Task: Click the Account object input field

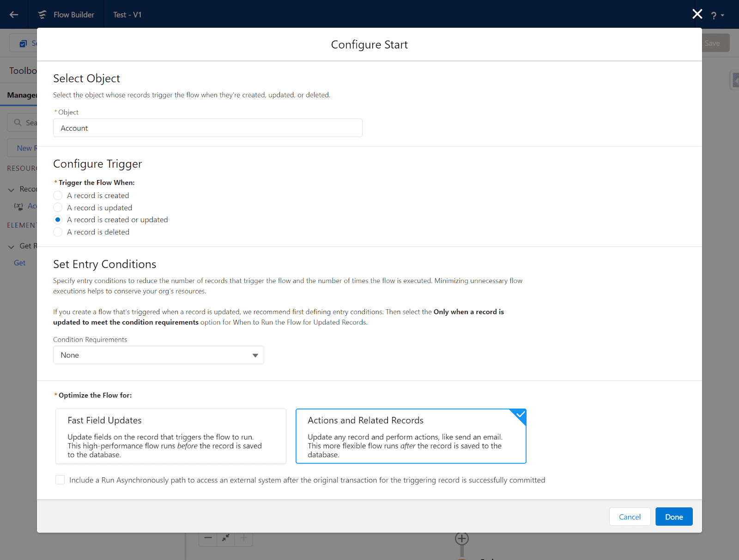Action: coord(207,128)
